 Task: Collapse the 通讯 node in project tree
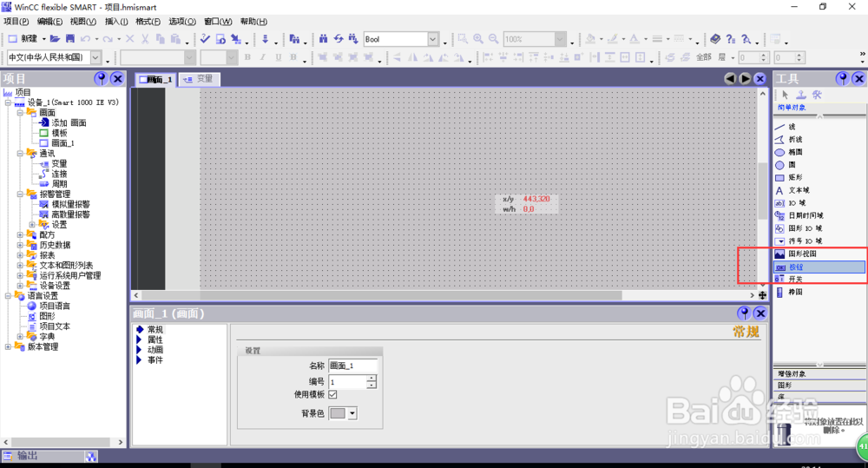coord(20,154)
